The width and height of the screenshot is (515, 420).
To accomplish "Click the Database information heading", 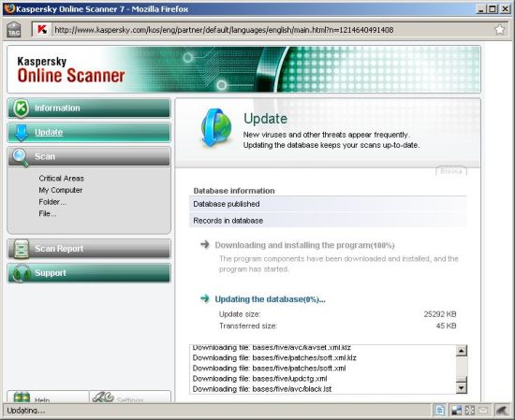I will (x=234, y=191).
